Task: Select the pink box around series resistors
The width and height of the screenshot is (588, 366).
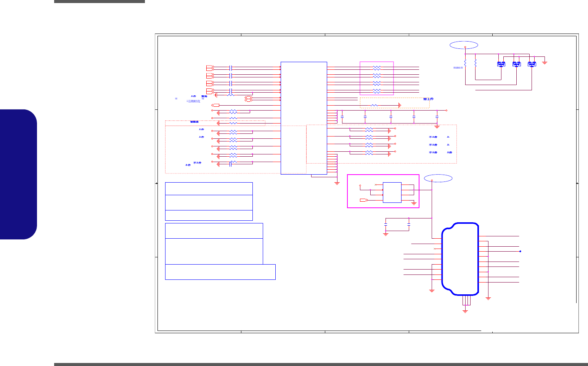Action: 377,78
